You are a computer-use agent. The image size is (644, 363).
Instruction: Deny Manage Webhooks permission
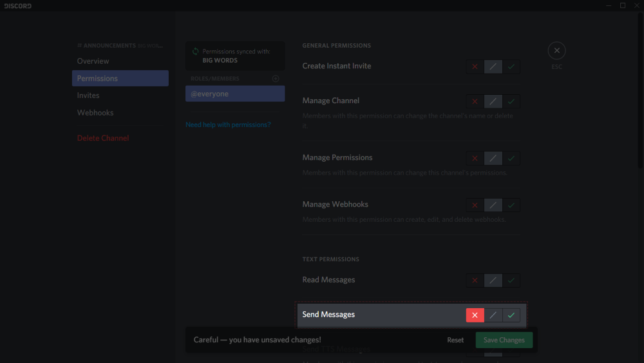(x=475, y=205)
